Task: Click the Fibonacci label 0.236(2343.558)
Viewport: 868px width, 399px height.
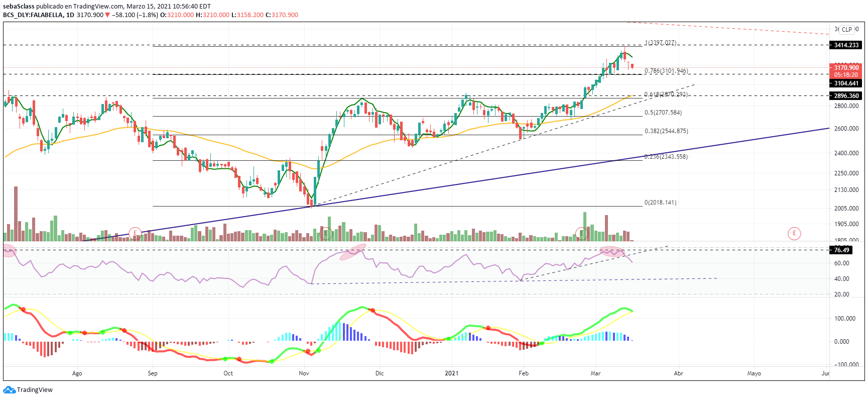Action: point(666,157)
